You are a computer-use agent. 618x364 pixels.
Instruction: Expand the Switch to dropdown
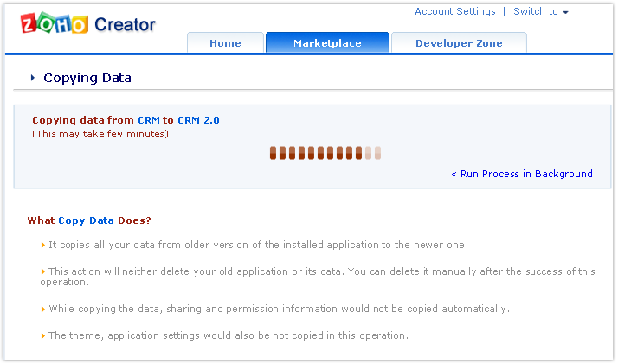(x=540, y=11)
